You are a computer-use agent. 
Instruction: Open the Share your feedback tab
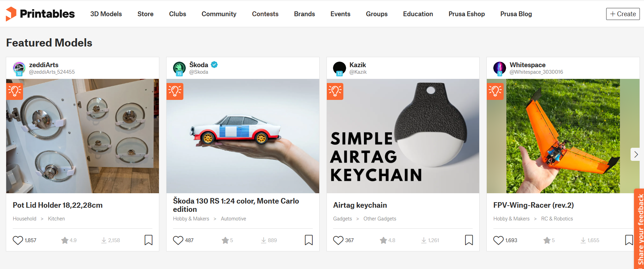click(640, 229)
